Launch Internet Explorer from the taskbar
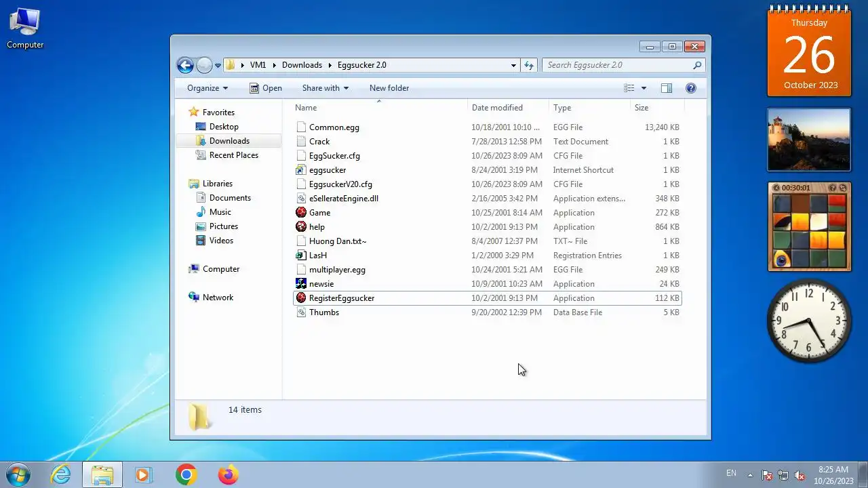This screenshot has width=868, height=488. [61, 474]
